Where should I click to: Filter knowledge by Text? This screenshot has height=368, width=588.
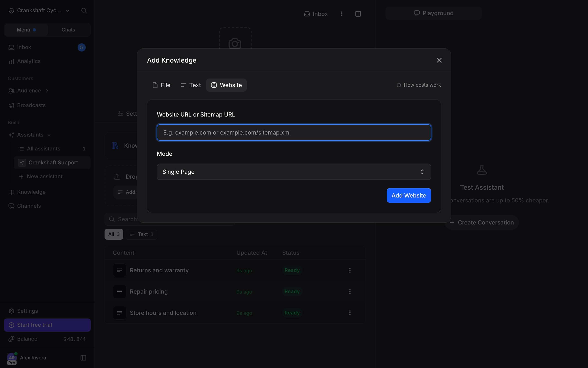[141, 234]
